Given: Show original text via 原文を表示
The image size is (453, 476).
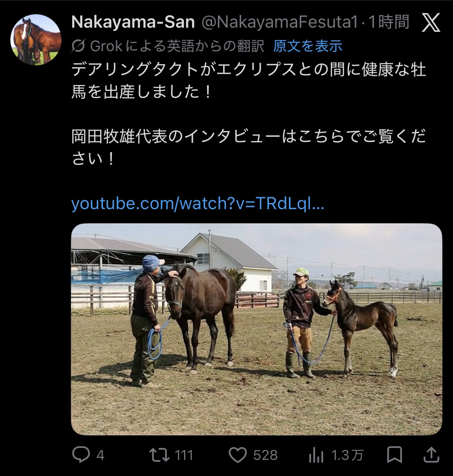Looking at the screenshot, I should [x=307, y=46].
